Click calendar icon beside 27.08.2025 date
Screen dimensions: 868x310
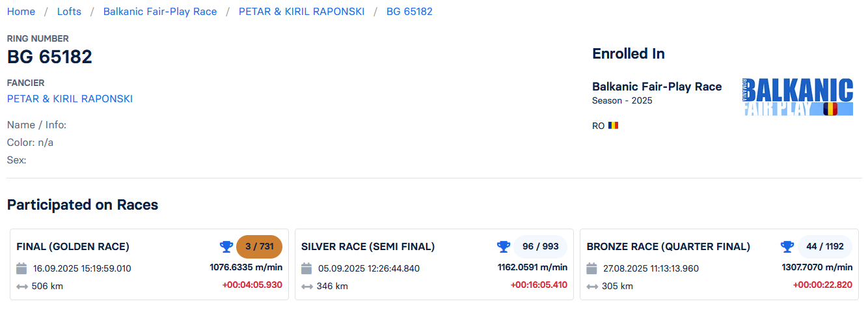click(592, 268)
